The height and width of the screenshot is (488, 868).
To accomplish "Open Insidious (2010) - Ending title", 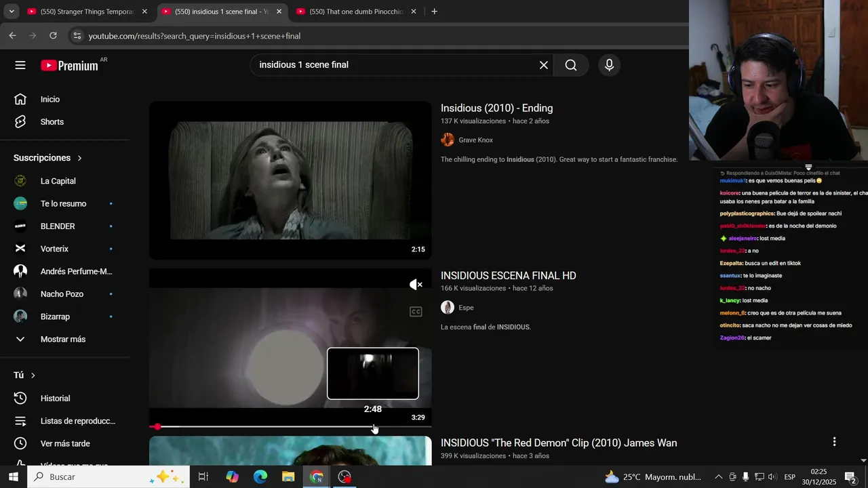I will 496,108.
